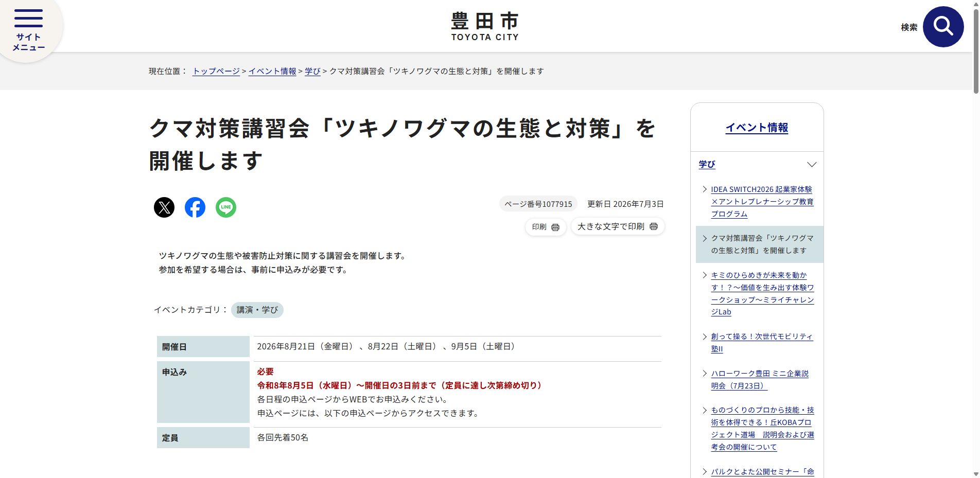Open 学び breadcrumb link

[312, 71]
